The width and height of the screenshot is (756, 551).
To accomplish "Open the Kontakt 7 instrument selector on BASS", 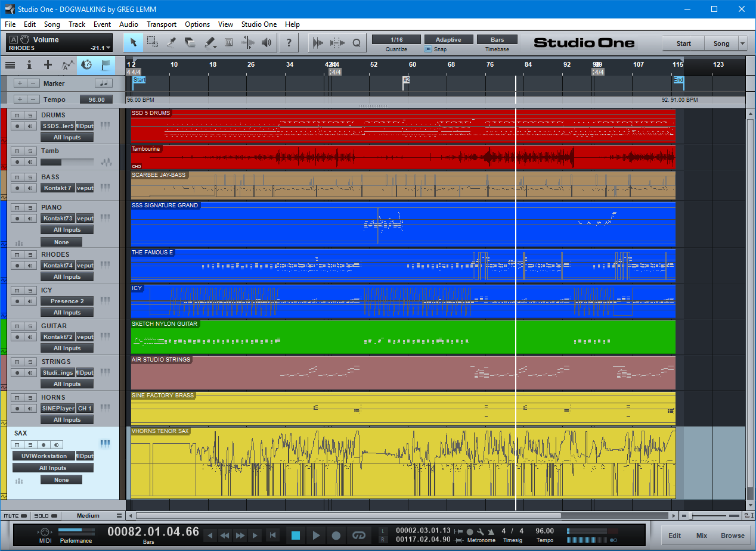I will 58,188.
